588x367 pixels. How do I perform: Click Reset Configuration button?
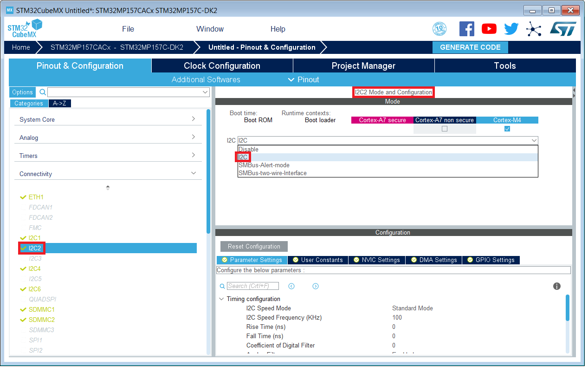(254, 247)
